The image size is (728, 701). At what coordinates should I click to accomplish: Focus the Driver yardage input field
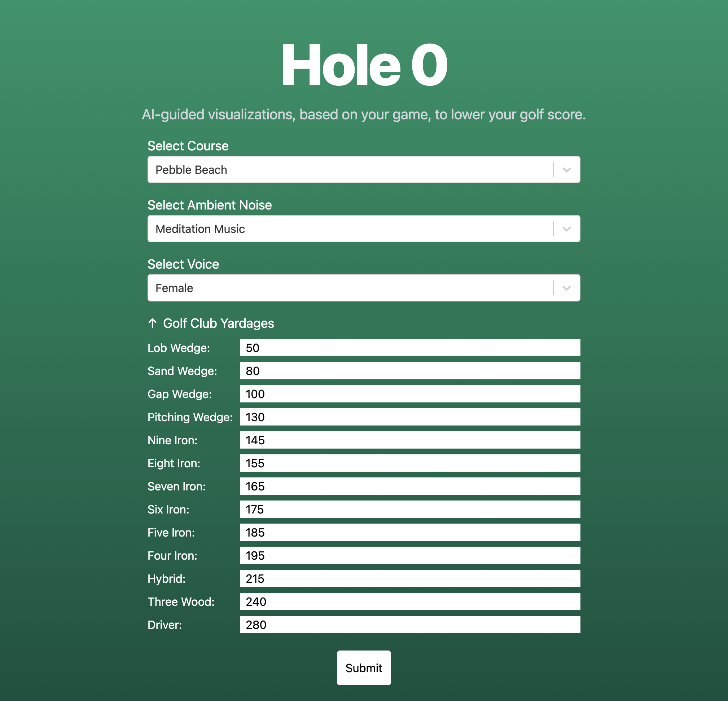pos(409,625)
